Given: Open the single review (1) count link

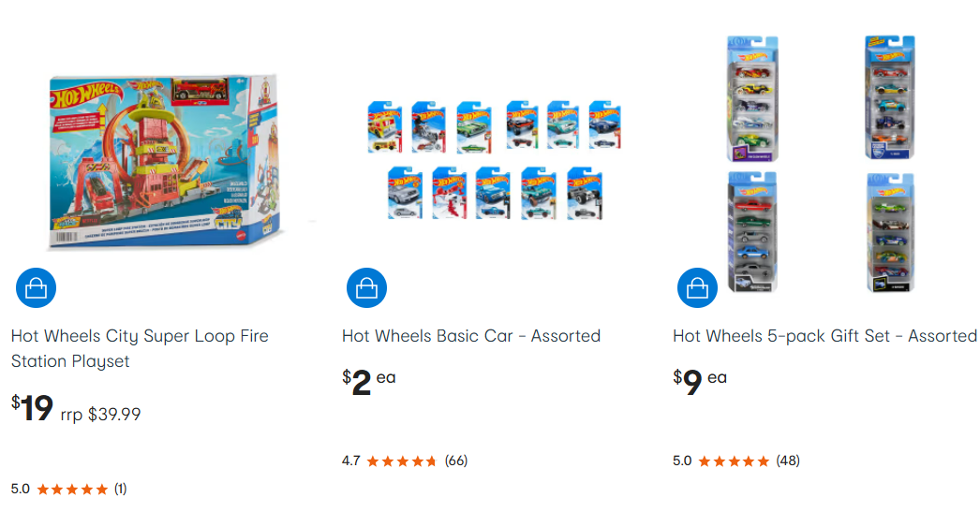Looking at the screenshot, I should [120, 489].
